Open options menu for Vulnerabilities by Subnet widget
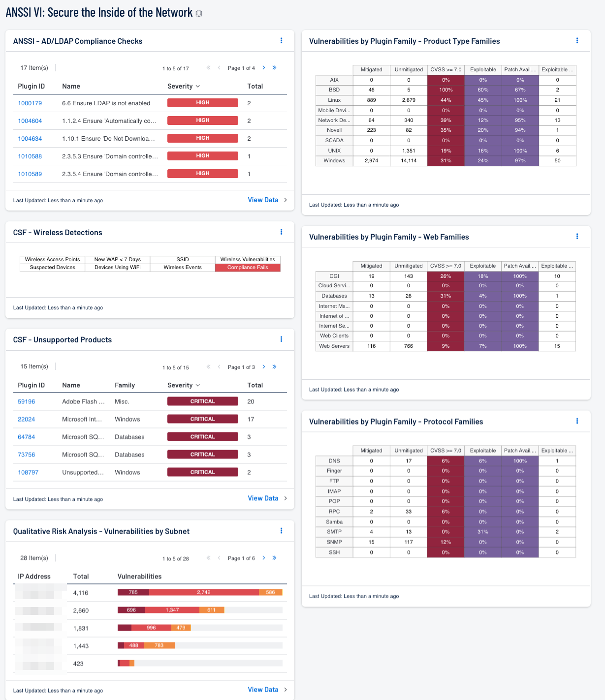The height and width of the screenshot is (700, 605). tap(281, 531)
